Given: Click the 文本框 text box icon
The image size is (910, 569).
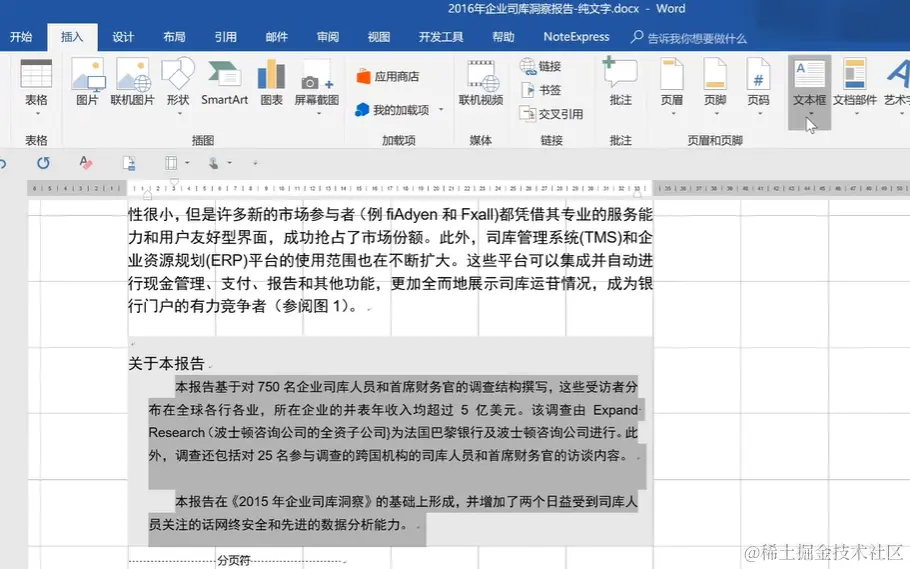Looking at the screenshot, I should [809, 74].
